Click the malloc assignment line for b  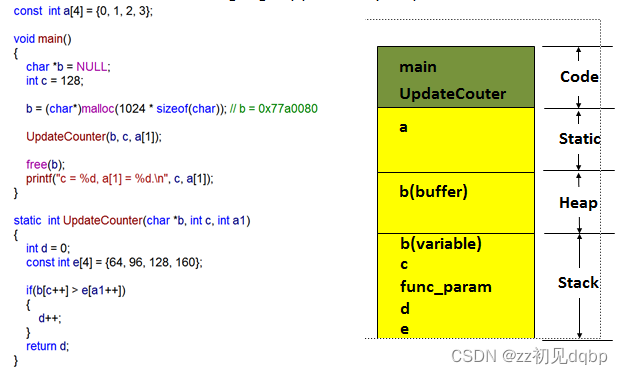172,109
